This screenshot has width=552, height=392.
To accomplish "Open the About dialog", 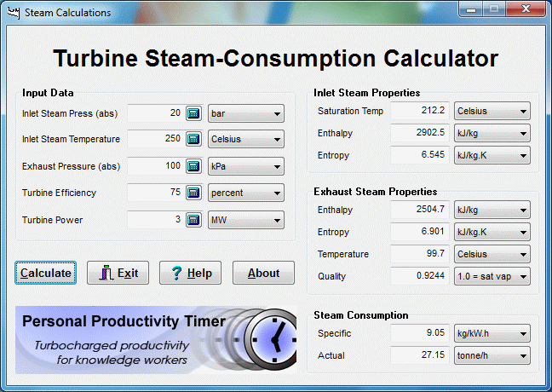I will [263, 273].
